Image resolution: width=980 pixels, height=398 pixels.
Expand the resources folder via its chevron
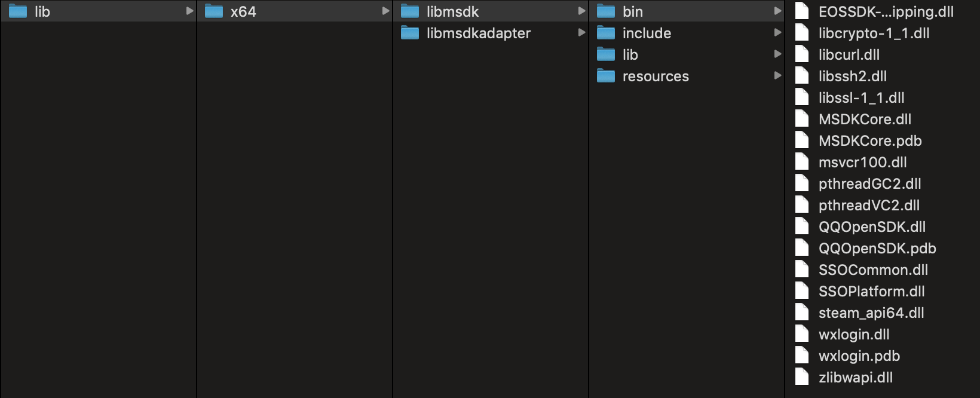(x=777, y=76)
